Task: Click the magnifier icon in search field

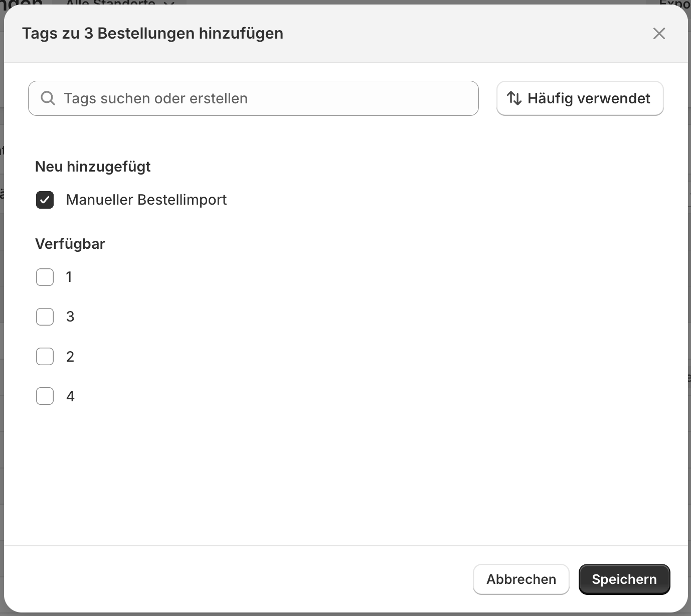Action: tap(48, 98)
